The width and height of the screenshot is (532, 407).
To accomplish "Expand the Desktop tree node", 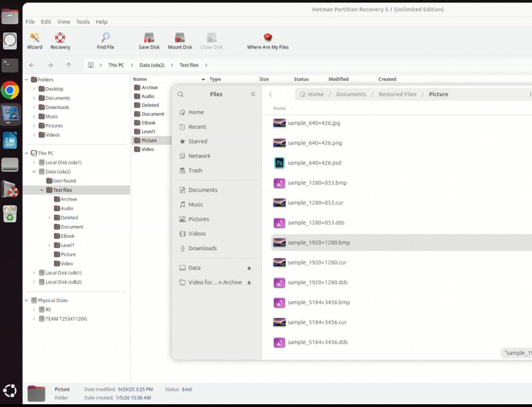I will [x=34, y=89].
